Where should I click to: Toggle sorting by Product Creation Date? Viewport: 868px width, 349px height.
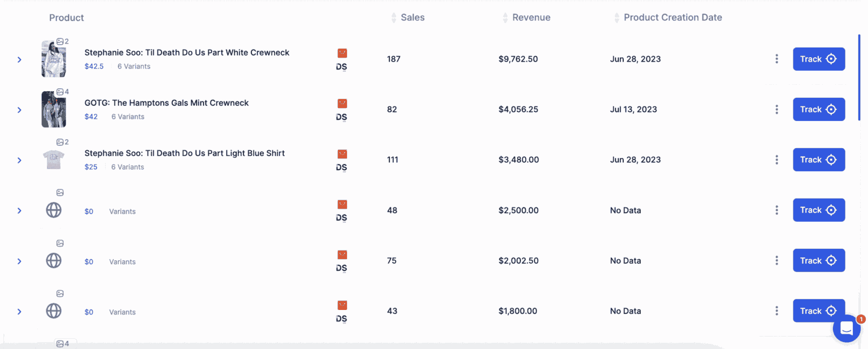tap(616, 18)
